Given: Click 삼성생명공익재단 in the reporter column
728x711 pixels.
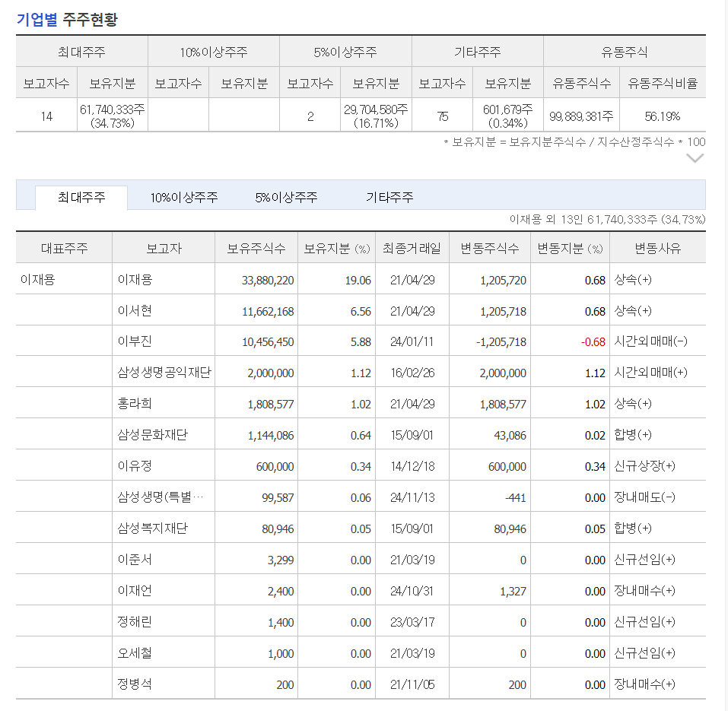Looking at the screenshot, I should coord(164,373).
